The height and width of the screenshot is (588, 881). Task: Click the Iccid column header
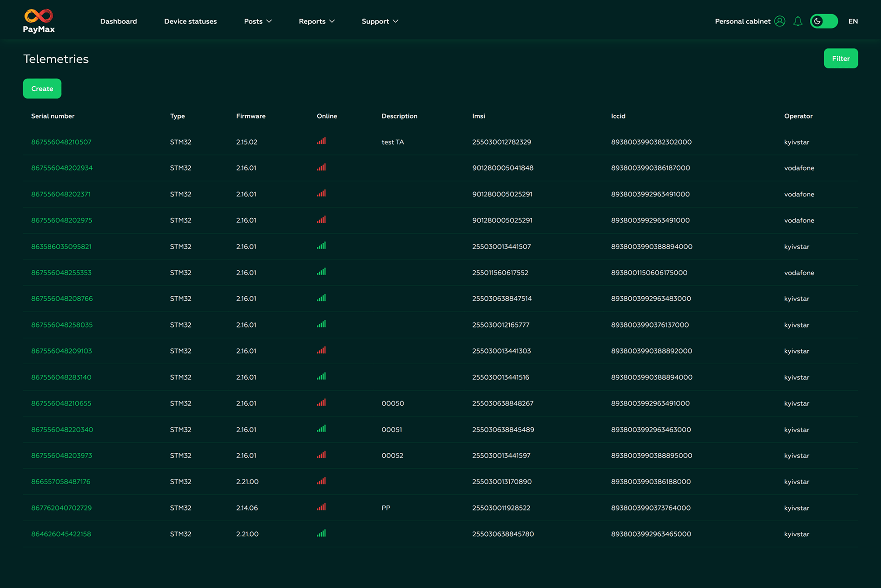618,116
